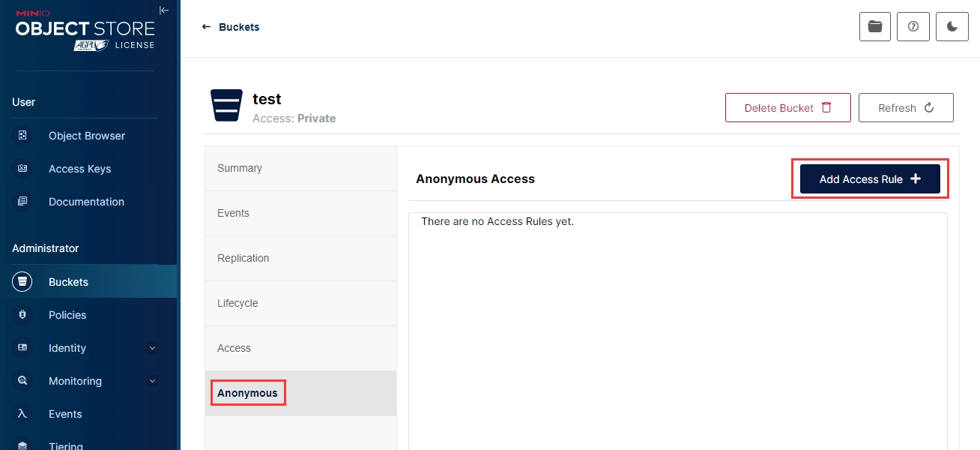Go back via the Buckets link
The width and height of the screenshot is (980, 450).
pyautogui.click(x=231, y=27)
